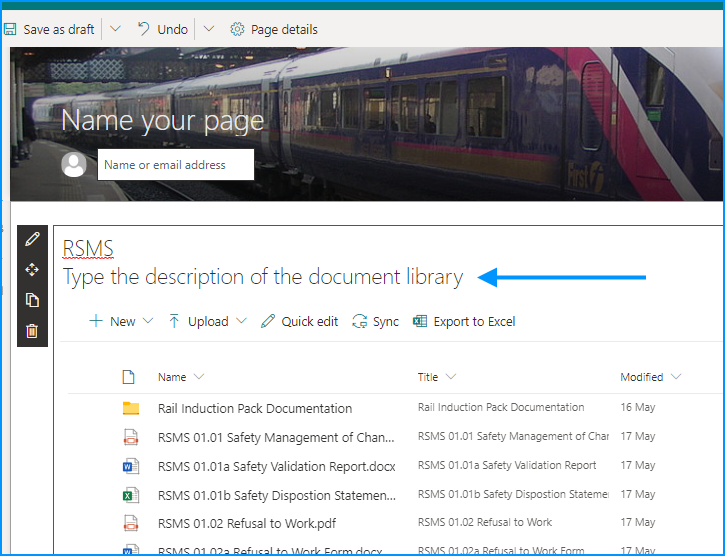Click Title cell RSMS 01.01 Safety Management of Char
Viewport: 725px width, 556px height.
513,436
